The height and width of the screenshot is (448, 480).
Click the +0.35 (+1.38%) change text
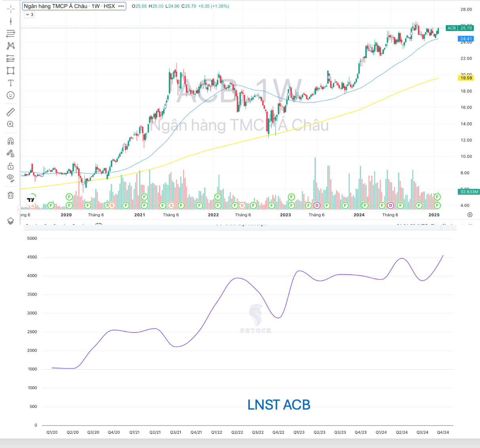(x=214, y=6)
